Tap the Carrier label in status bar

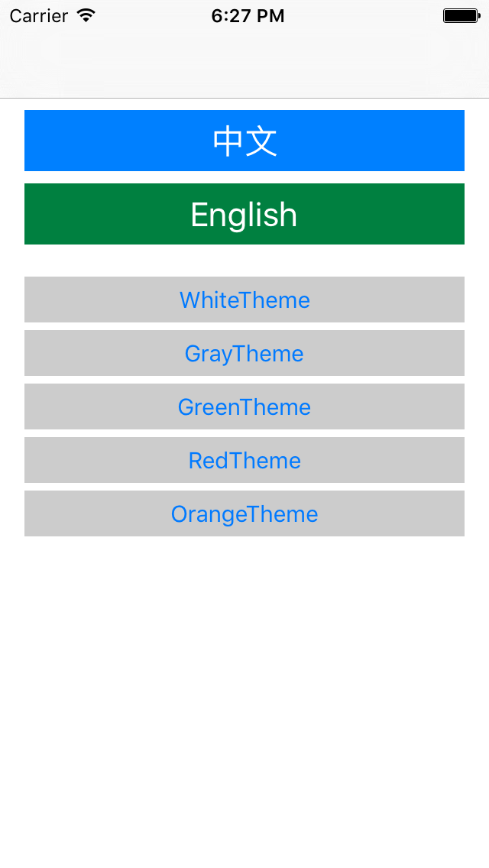point(39,15)
